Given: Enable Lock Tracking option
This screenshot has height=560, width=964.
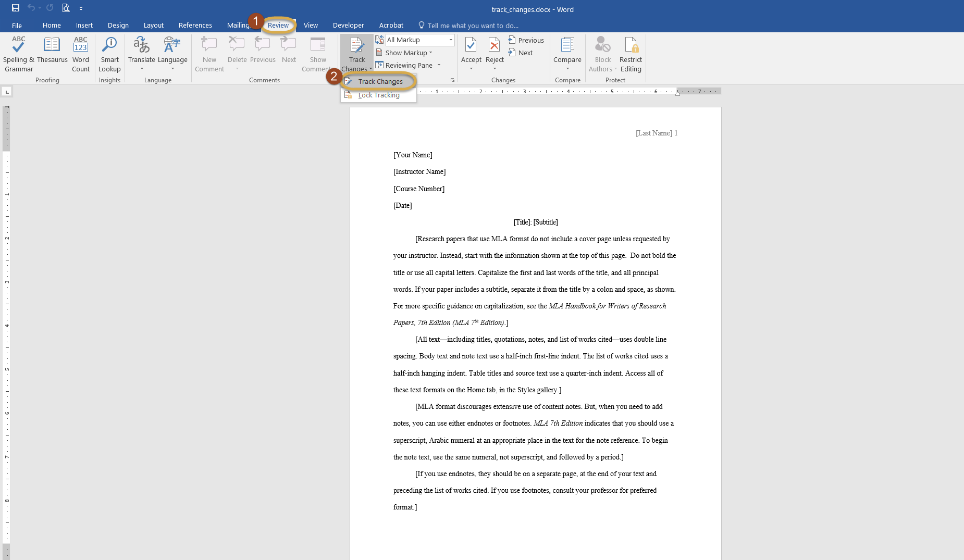Looking at the screenshot, I should click(x=378, y=95).
